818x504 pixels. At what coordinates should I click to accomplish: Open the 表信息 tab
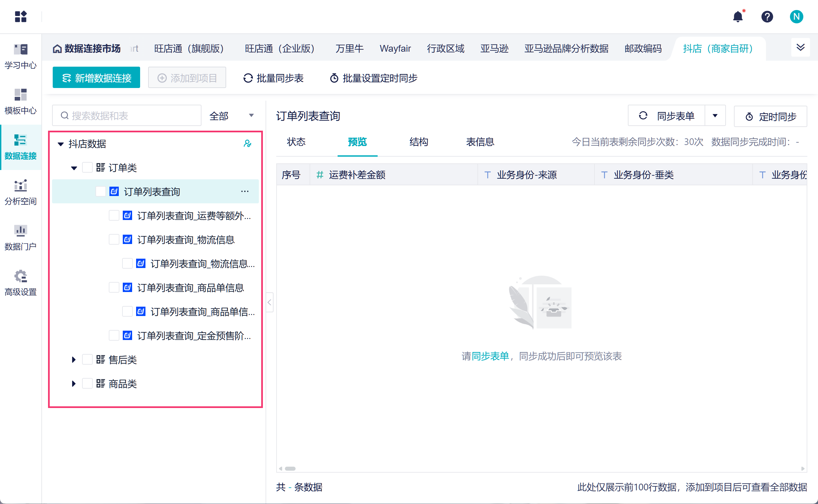pos(480,142)
